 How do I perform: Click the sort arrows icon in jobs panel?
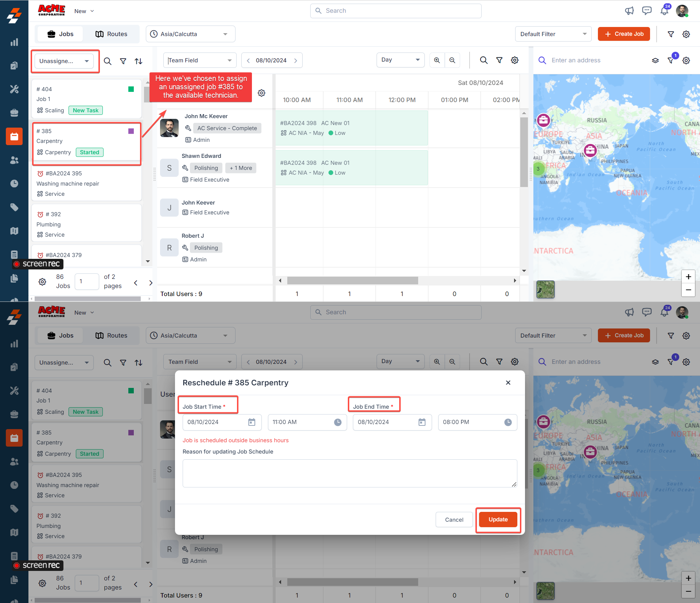coord(139,61)
